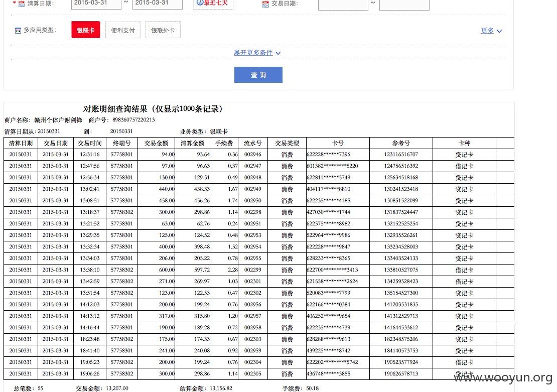Image resolution: width=557 pixels, height=392 pixels.
Task: Click the calendar icon beside 清算日期
Action: pos(21,4)
